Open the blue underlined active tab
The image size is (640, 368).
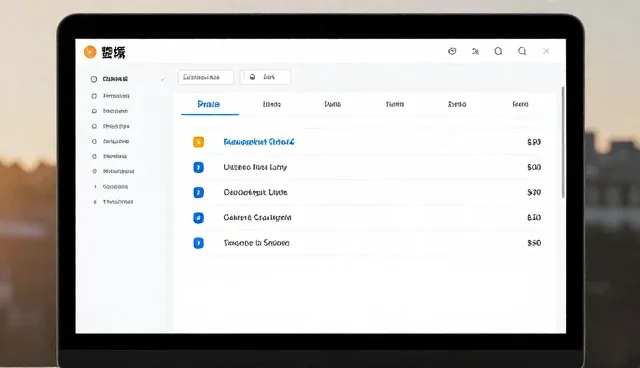click(209, 104)
